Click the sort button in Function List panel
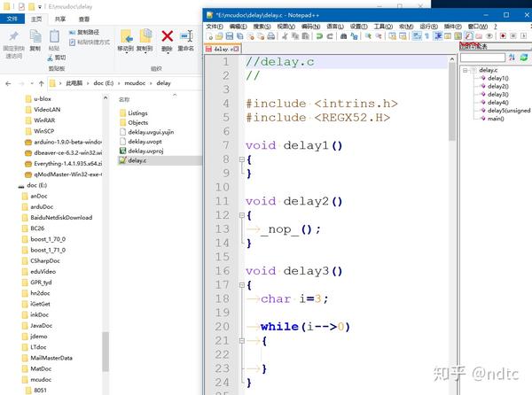The width and height of the screenshot is (532, 395). point(512,58)
